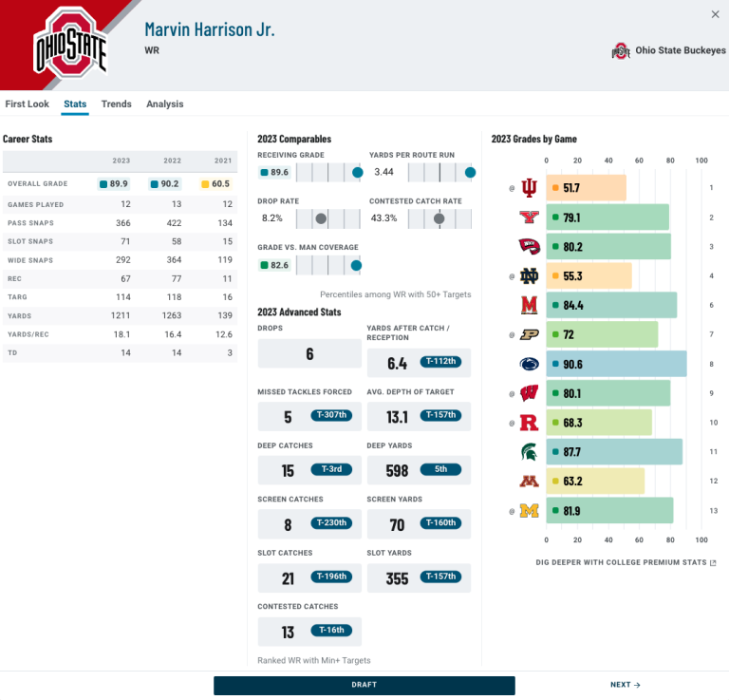Click 2022 overall grade 90.2 badge
This screenshot has width=729, height=700.
(x=165, y=183)
